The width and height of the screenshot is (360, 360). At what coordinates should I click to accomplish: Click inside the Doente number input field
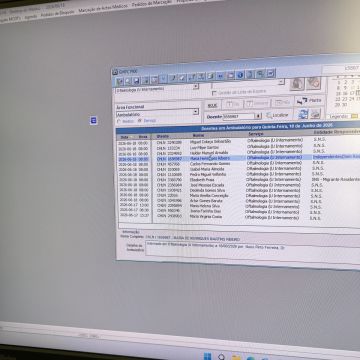[x=238, y=116]
